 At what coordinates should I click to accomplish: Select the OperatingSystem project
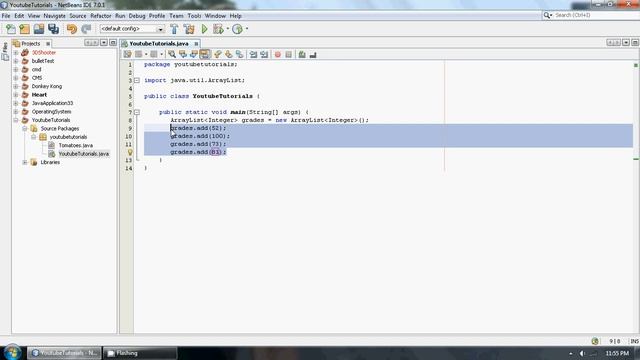51,112
